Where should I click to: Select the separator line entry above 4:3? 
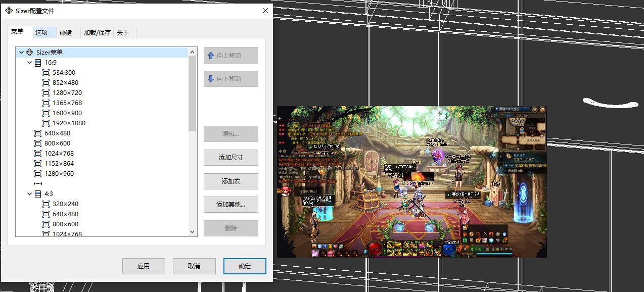click(38, 184)
